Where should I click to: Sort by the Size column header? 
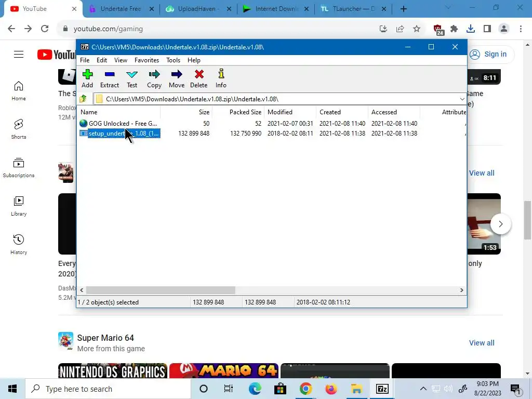click(x=187, y=112)
